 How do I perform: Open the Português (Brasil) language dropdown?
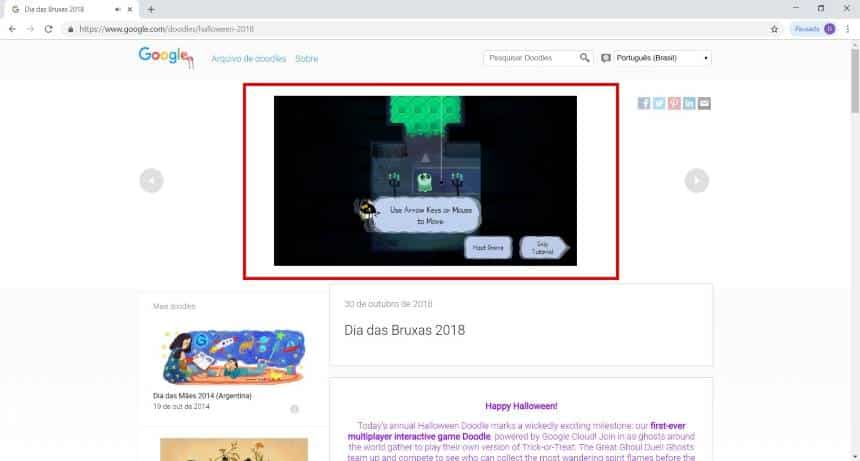click(x=655, y=58)
